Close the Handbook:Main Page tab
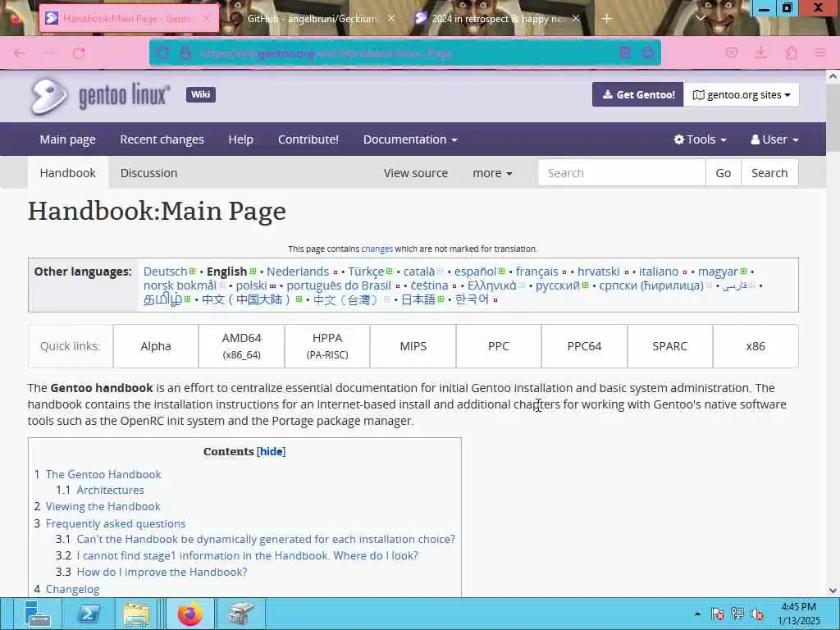Screen dimensions: 840x630 point(207,19)
